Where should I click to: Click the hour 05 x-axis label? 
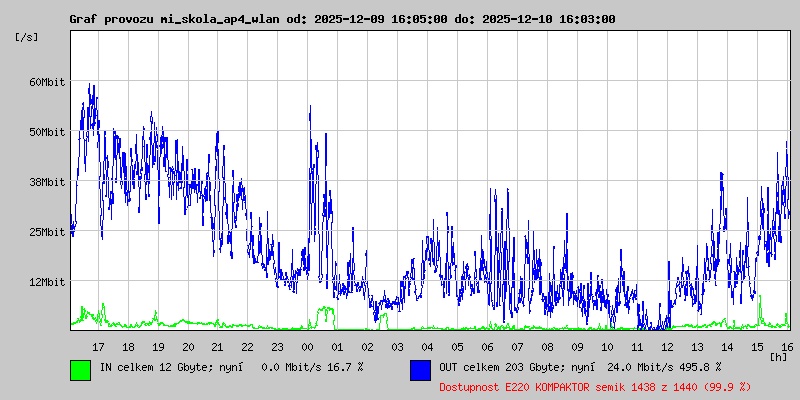(458, 347)
